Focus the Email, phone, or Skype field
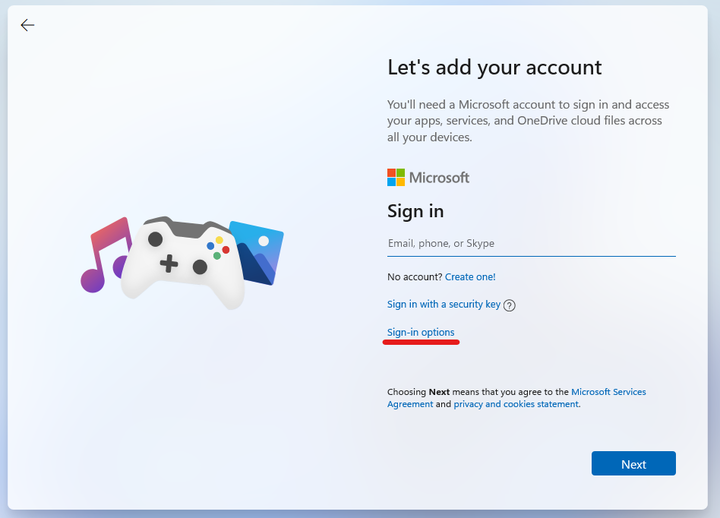Viewport: 720px width, 518px height. 531,244
